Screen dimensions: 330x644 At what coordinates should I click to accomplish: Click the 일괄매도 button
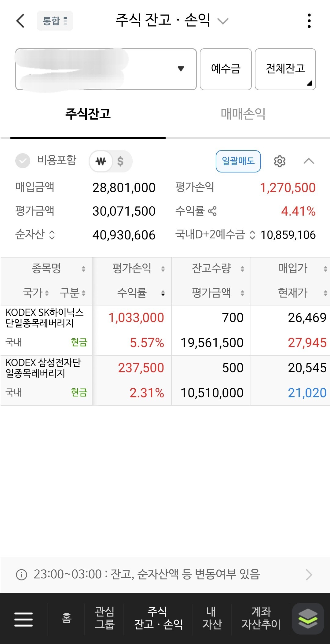point(238,161)
